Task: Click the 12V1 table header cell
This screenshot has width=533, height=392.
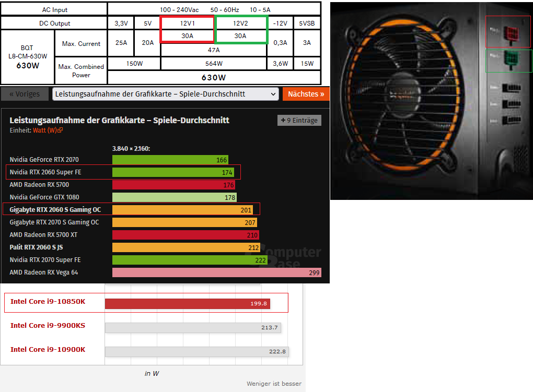Action: (x=187, y=23)
